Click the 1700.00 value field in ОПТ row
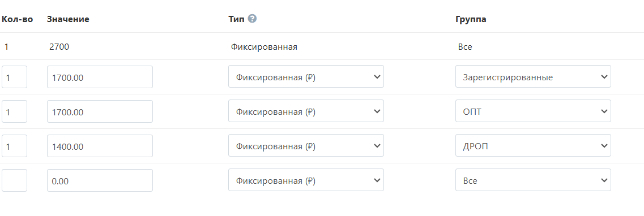644x216 pixels. tap(100, 111)
